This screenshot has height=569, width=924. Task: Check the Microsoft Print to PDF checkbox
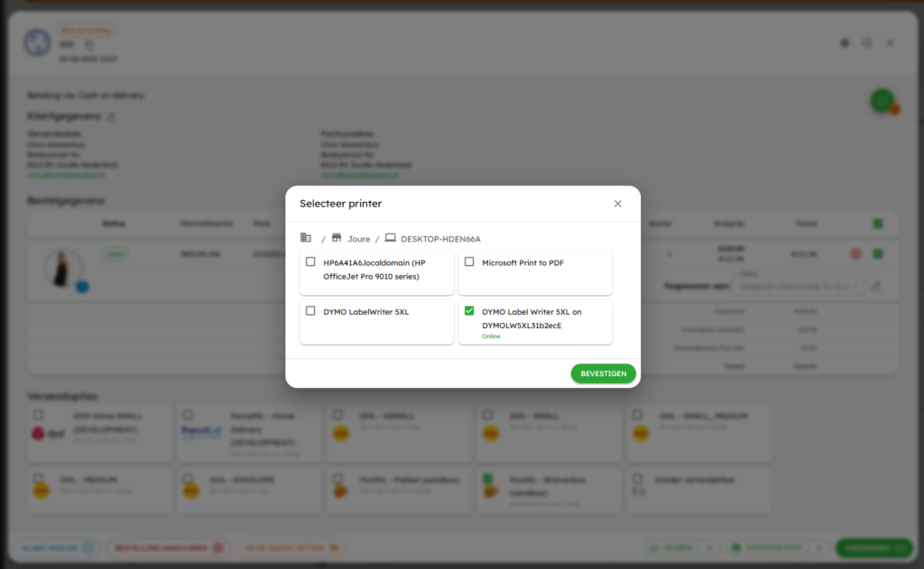tap(469, 262)
